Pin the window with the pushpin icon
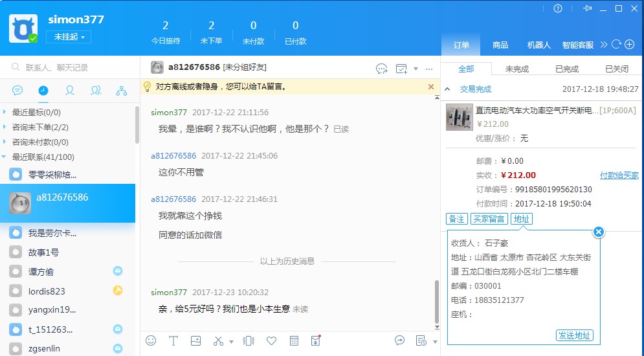The width and height of the screenshot is (644, 356). click(x=587, y=8)
